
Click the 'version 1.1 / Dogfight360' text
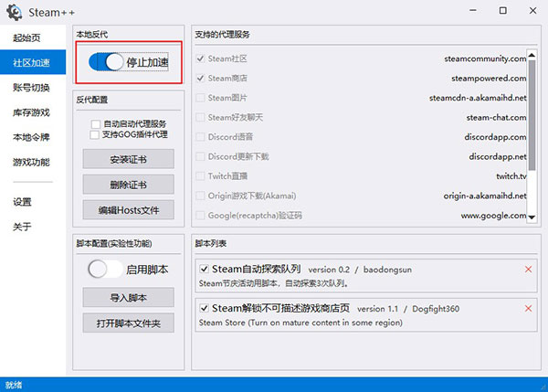[408, 309]
